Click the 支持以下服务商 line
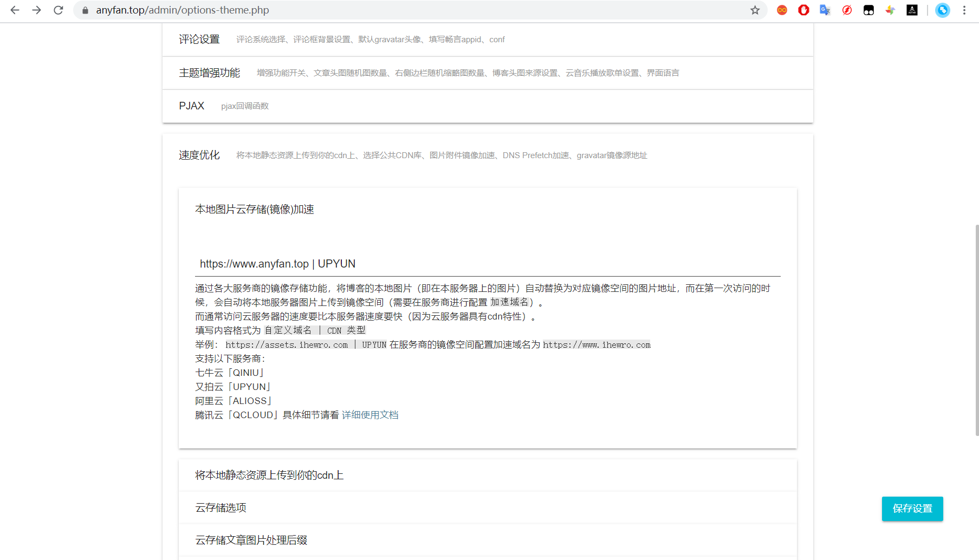 [x=230, y=359]
